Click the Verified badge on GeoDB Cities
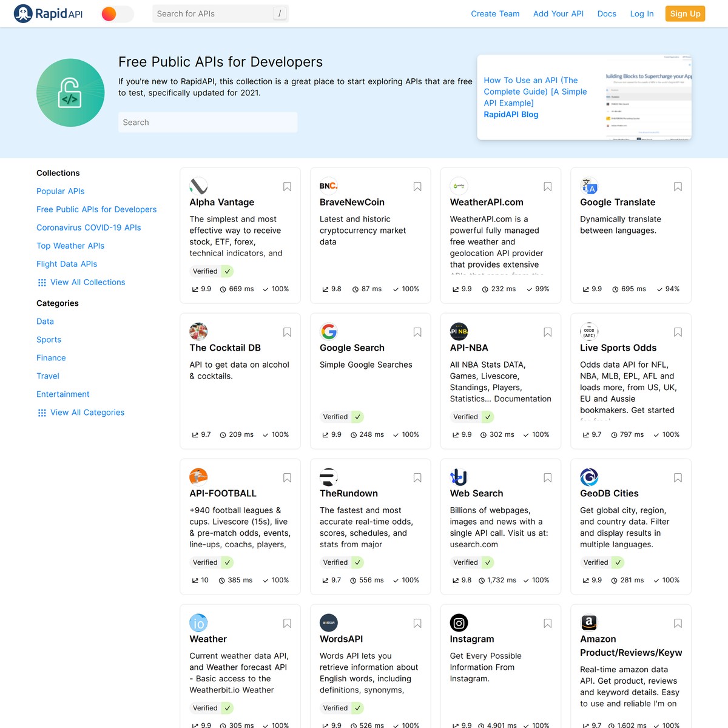The height and width of the screenshot is (728, 728). 602,562
